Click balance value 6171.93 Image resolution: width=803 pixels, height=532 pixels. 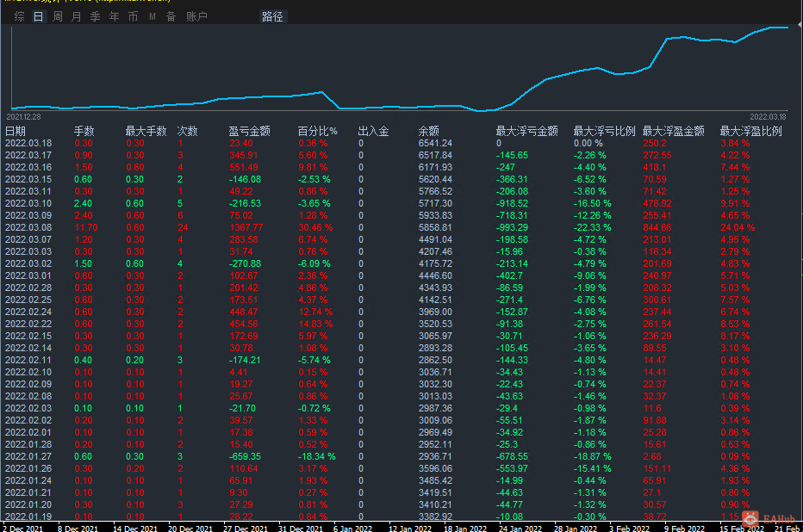[435, 167]
